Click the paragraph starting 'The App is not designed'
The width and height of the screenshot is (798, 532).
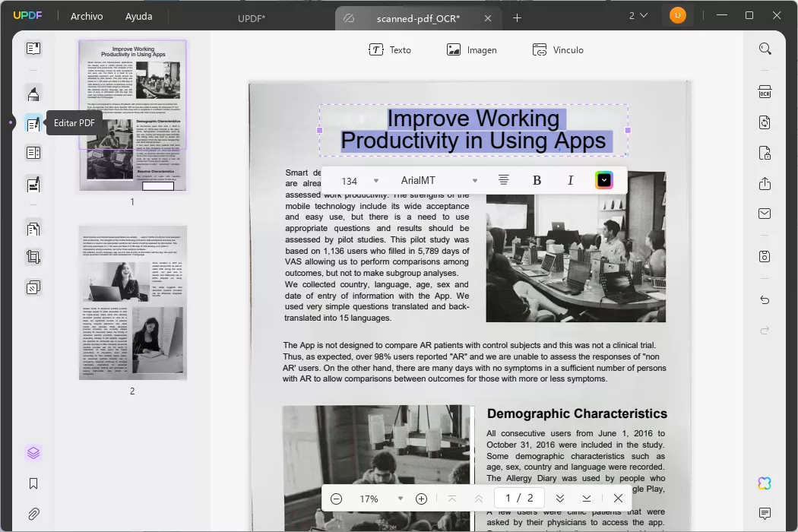click(474, 362)
